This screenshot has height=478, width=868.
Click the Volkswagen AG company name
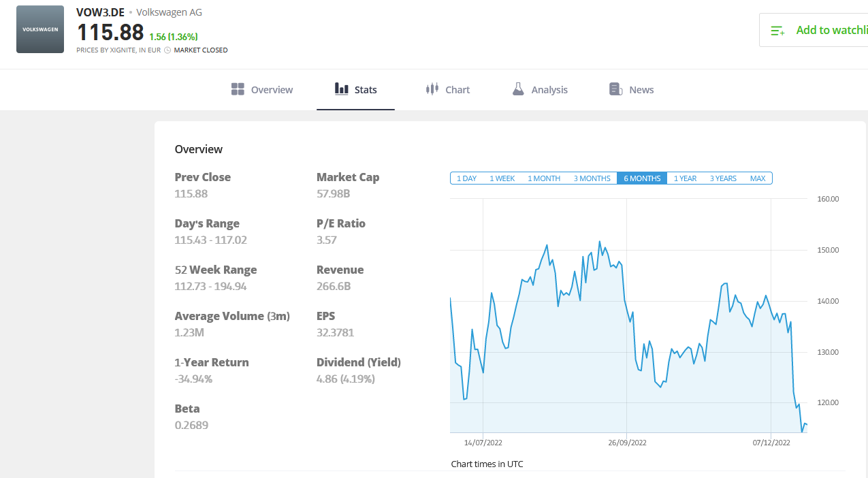coord(170,12)
